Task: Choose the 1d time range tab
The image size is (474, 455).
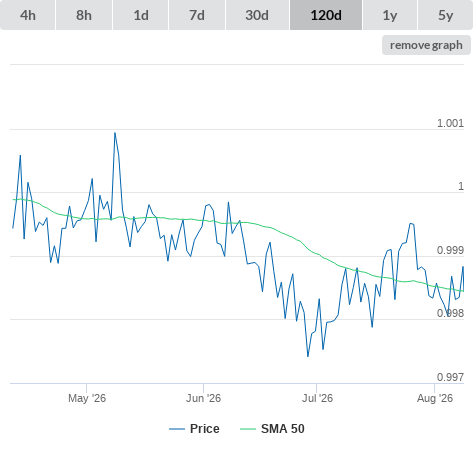Action: [x=141, y=15]
